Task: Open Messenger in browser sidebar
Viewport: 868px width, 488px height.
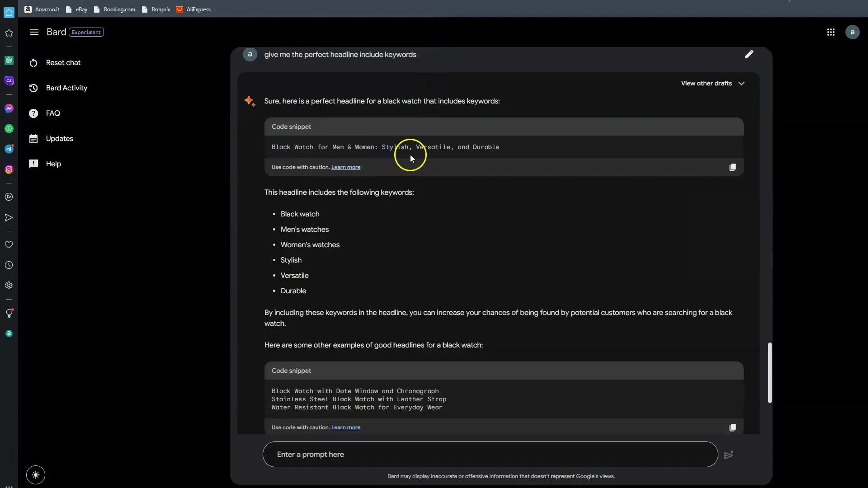Action: [9, 108]
